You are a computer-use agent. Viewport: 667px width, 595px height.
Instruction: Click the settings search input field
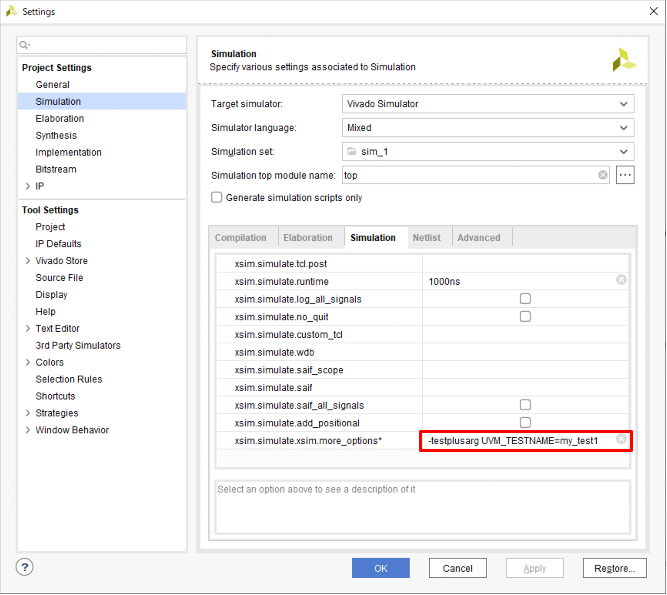(x=102, y=45)
